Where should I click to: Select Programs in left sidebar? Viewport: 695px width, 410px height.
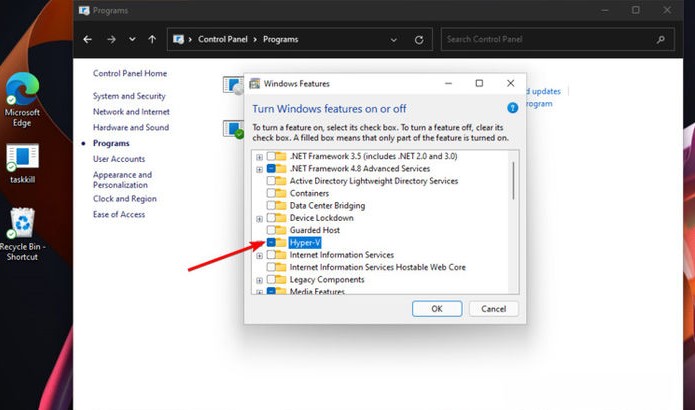pos(111,143)
